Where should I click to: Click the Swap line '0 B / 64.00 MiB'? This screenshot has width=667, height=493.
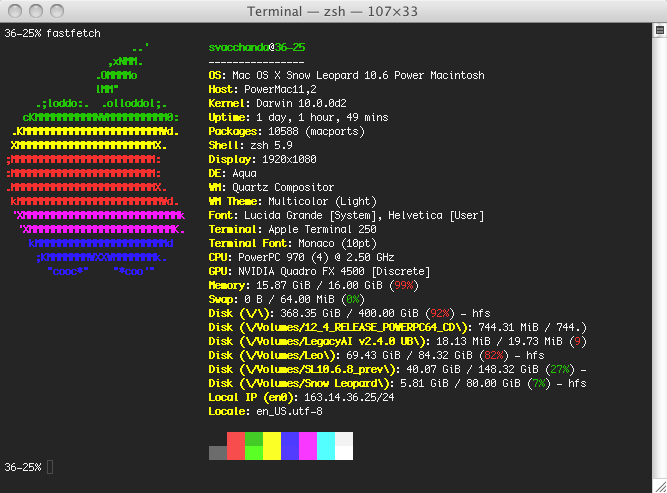(286, 299)
